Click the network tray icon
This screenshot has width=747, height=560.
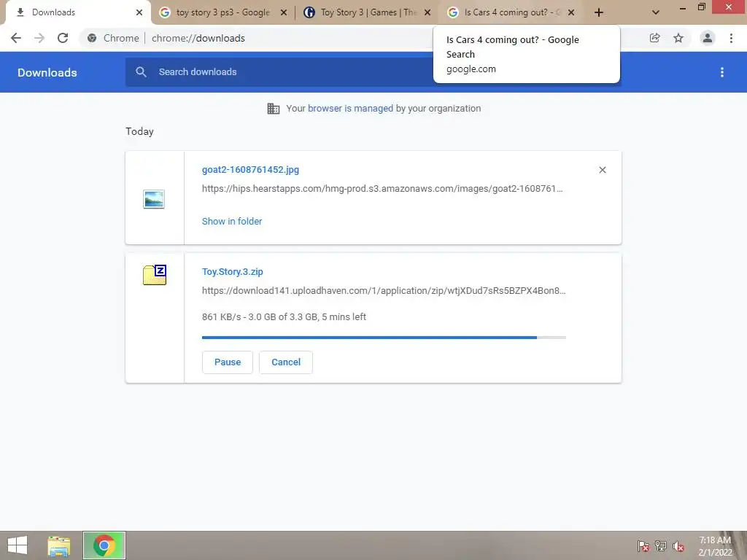pos(661,546)
